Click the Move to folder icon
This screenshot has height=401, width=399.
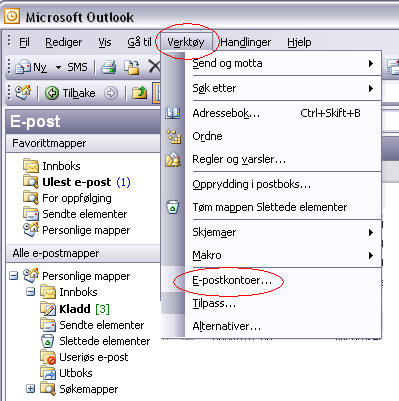click(x=132, y=67)
